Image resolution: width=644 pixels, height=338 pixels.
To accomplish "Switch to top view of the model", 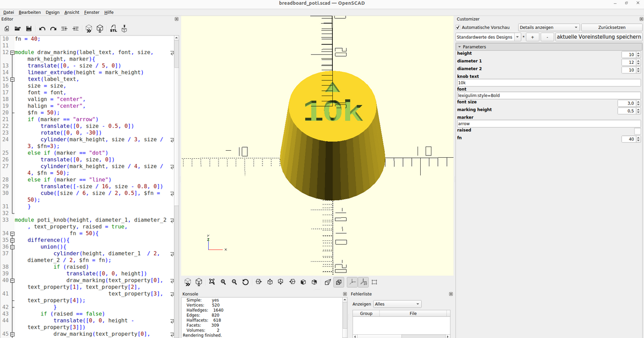I will click(270, 282).
